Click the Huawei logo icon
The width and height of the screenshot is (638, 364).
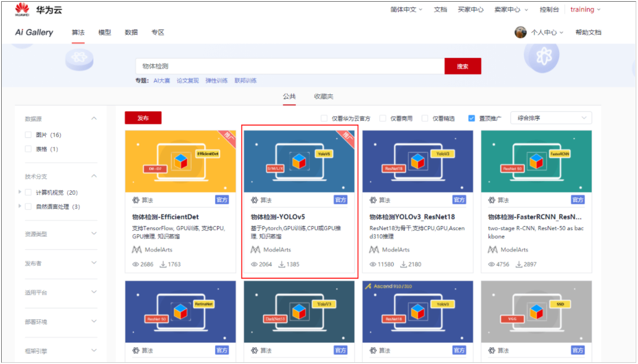[x=23, y=9]
